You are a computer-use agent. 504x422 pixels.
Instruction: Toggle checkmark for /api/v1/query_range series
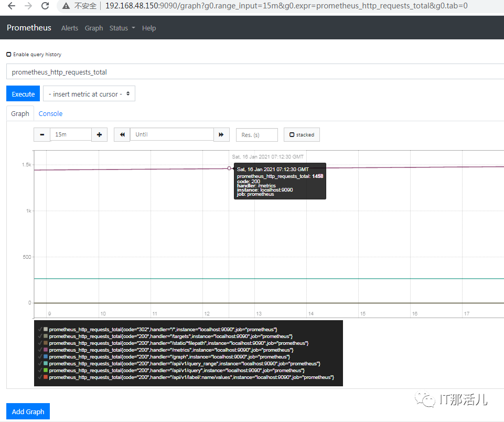pyautogui.click(x=40, y=363)
